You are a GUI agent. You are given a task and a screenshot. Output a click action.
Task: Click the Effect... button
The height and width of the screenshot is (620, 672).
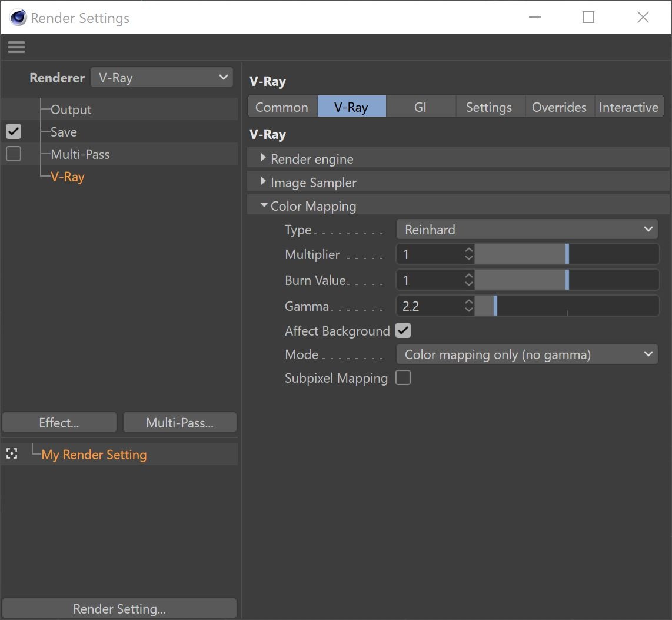[59, 423]
